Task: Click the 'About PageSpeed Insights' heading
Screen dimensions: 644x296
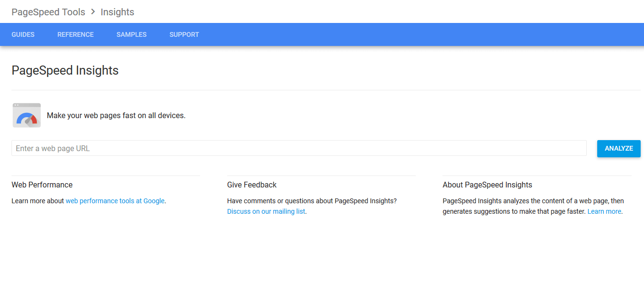Action: point(487,185)
